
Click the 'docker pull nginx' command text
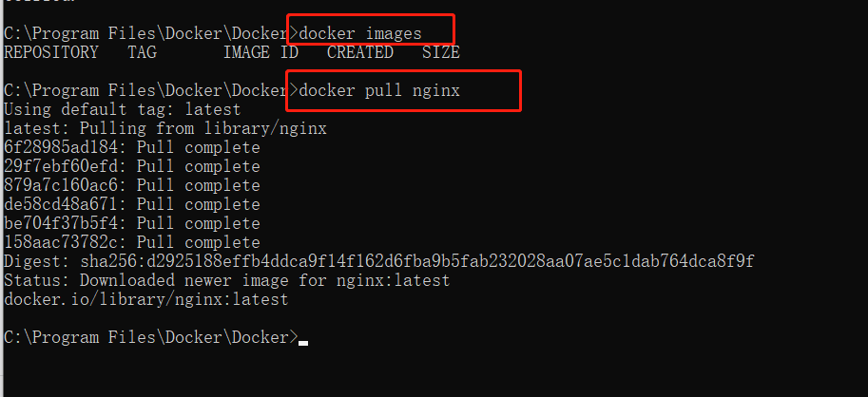[379, 90]
